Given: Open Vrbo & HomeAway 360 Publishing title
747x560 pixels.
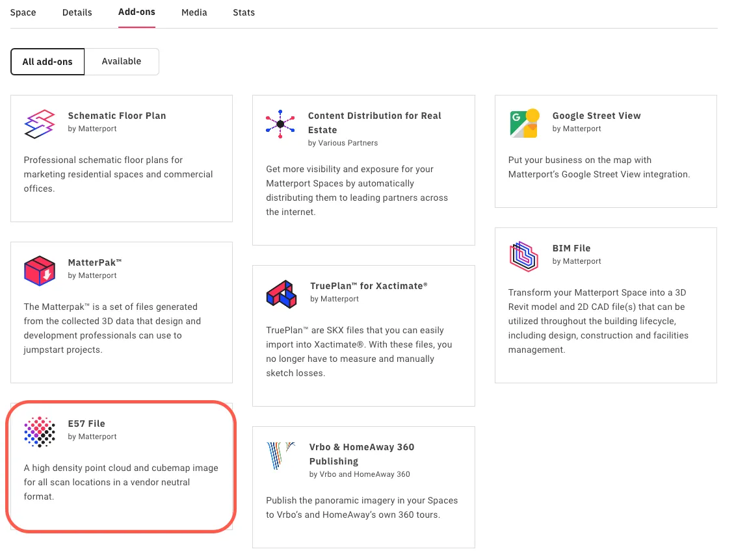Looking at the screenshot, I should point(361,454).
